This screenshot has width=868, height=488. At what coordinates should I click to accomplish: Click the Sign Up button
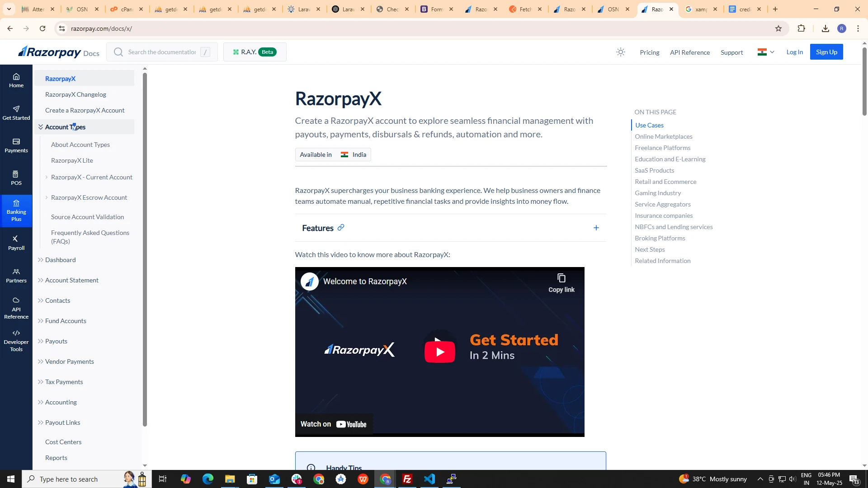coord(826,52)
